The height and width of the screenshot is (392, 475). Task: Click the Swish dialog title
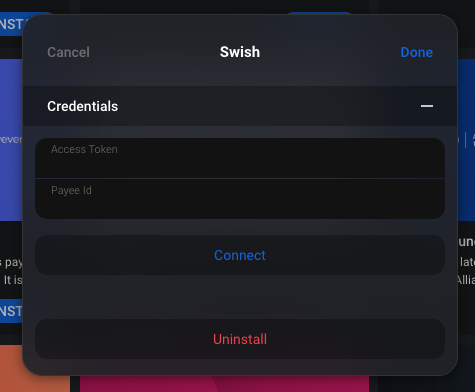point(240,52)
